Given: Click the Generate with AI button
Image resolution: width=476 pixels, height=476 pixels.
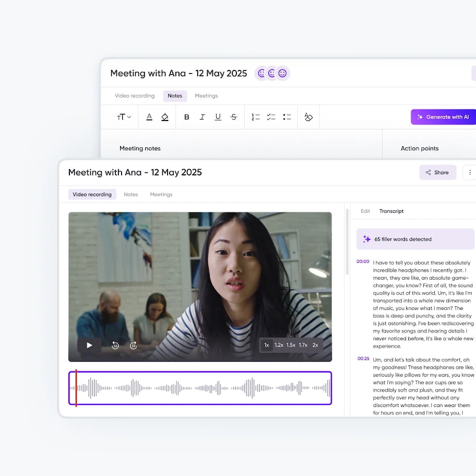Looking at the screenshot, I should click(443, 117).
